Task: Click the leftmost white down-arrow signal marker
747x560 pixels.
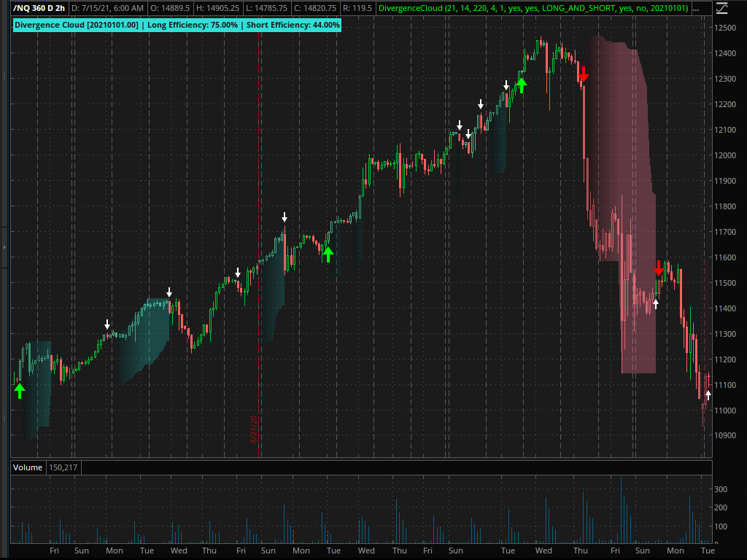Action: (108, 324)
